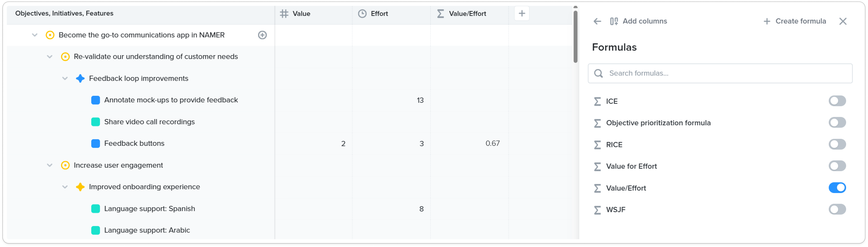
Task: Click the Add columns link
Action: coord(638,21)
